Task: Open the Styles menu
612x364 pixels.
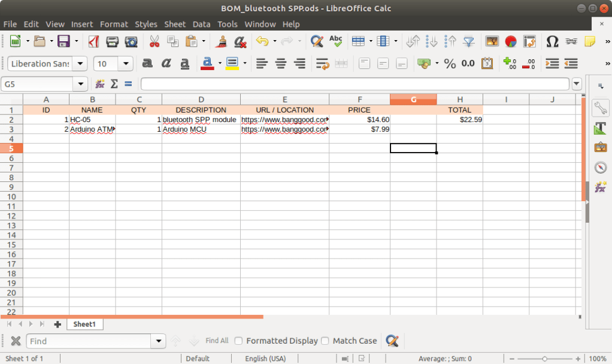Action: click(x=146, y=24)
